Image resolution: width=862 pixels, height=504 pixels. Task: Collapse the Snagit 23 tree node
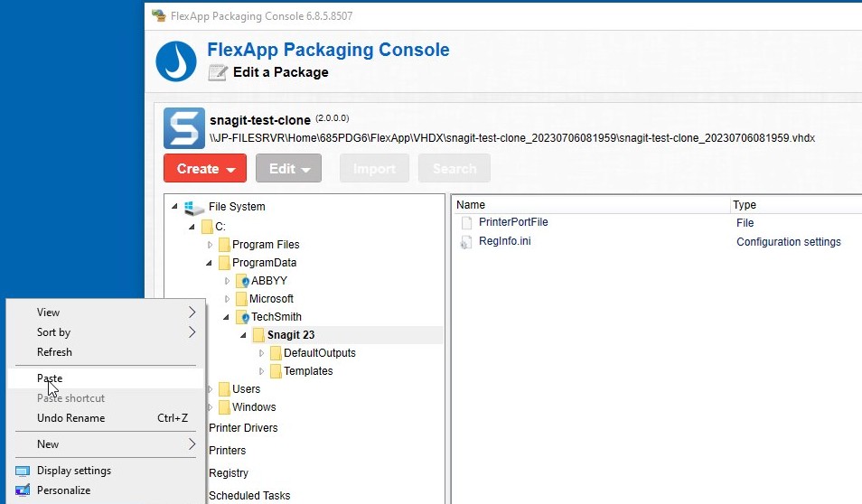244,335
